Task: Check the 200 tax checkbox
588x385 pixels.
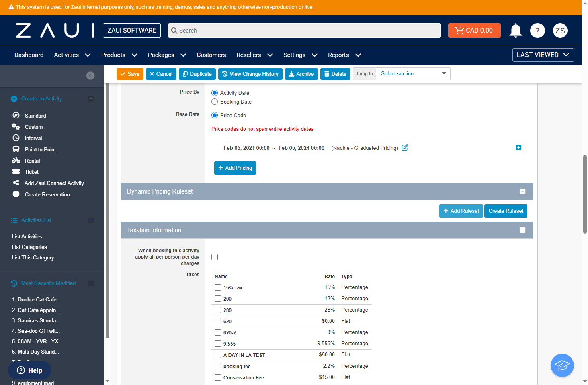Action: pos(218,299)
